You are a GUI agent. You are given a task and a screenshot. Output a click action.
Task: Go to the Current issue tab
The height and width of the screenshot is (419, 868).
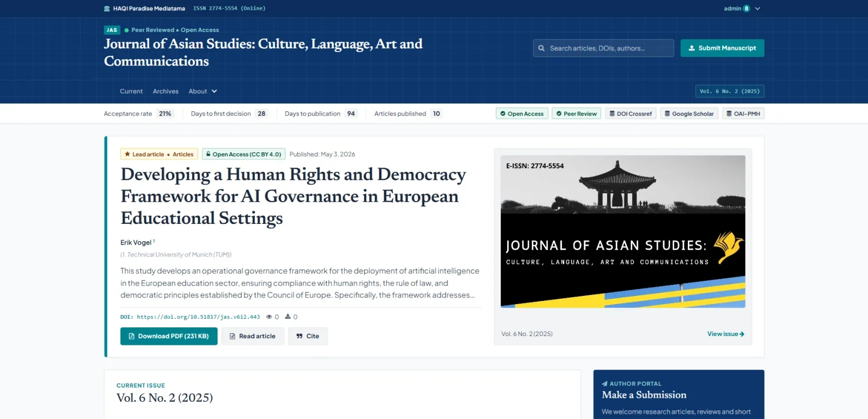(131, 92)
